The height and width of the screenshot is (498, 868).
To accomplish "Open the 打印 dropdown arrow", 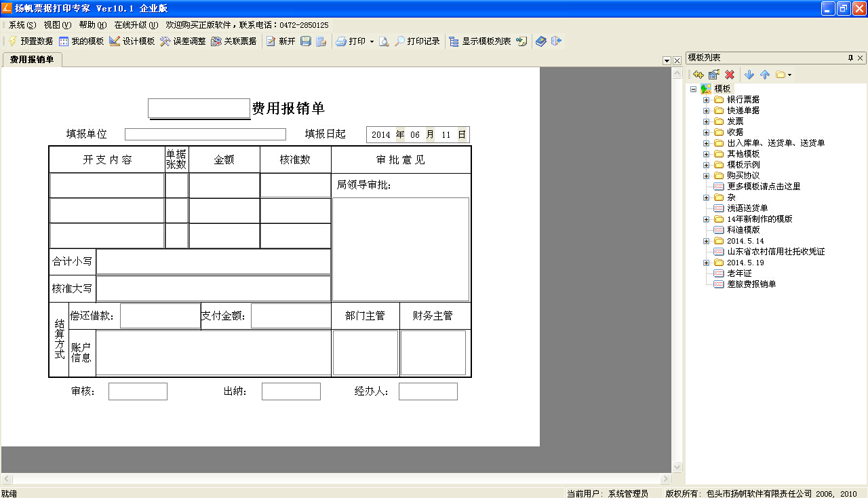I will [372, 41].
